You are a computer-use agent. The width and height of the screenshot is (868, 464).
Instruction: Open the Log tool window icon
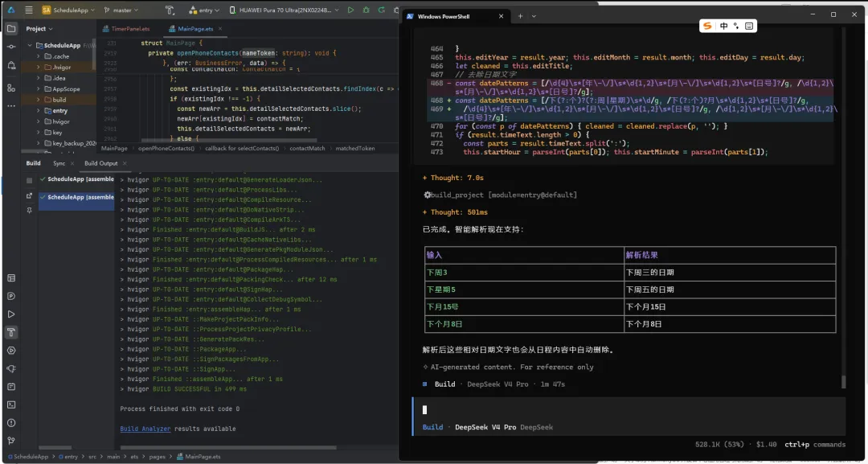click(11, 387)
